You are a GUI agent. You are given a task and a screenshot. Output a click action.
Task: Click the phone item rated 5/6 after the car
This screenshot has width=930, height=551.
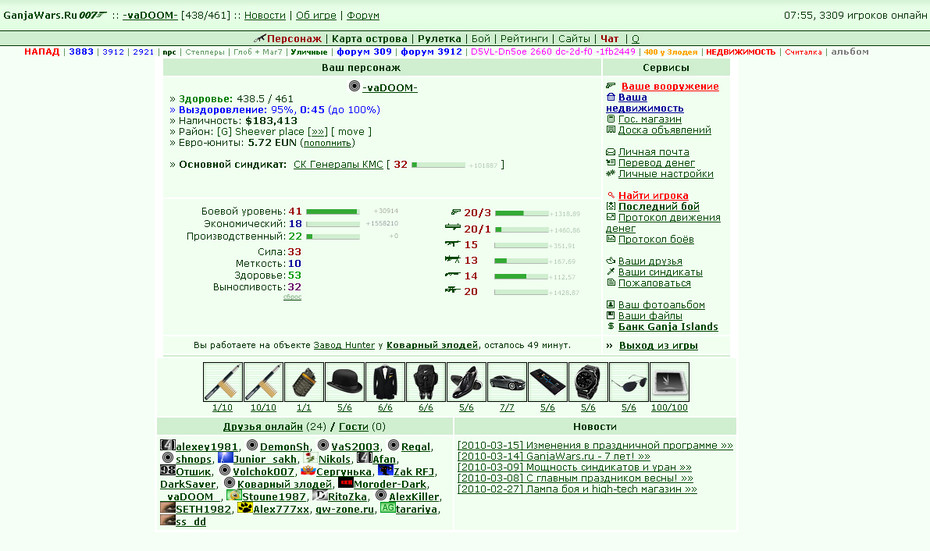(x=547, y=383)
